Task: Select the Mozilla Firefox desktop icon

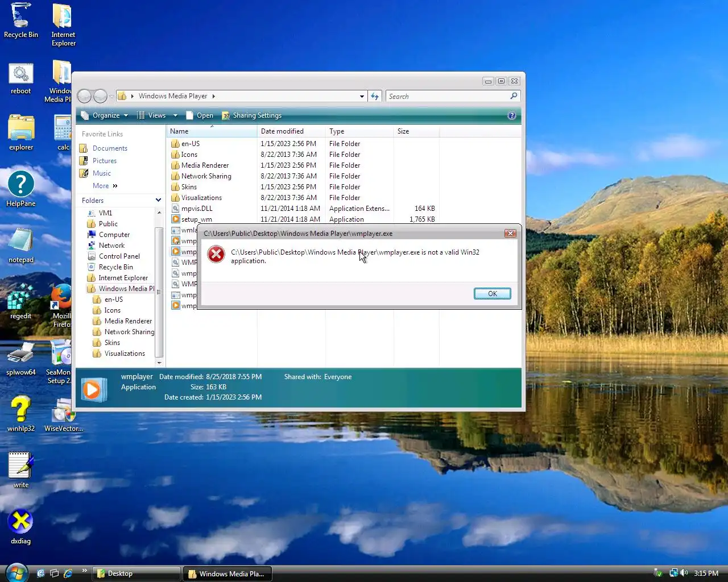Action: [61, 306]
